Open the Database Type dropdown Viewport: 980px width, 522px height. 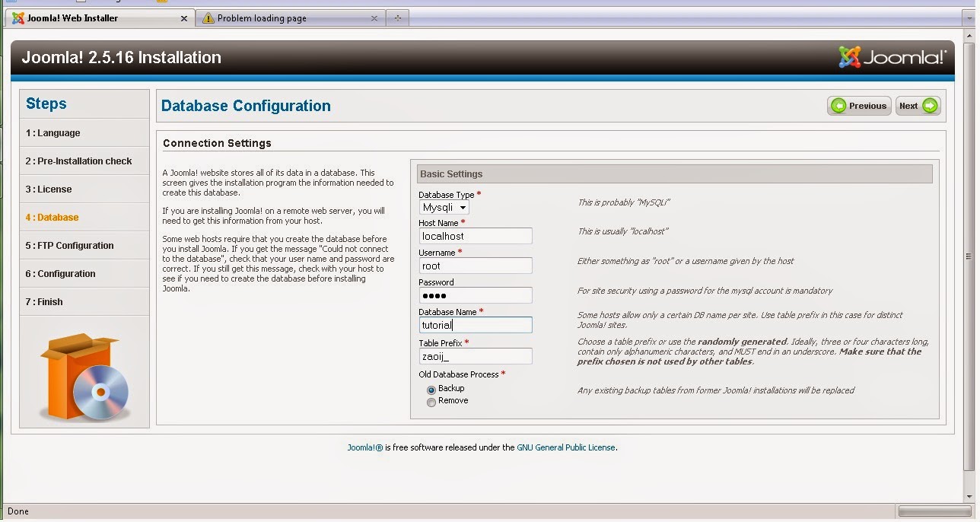click(x=444, y=207)
